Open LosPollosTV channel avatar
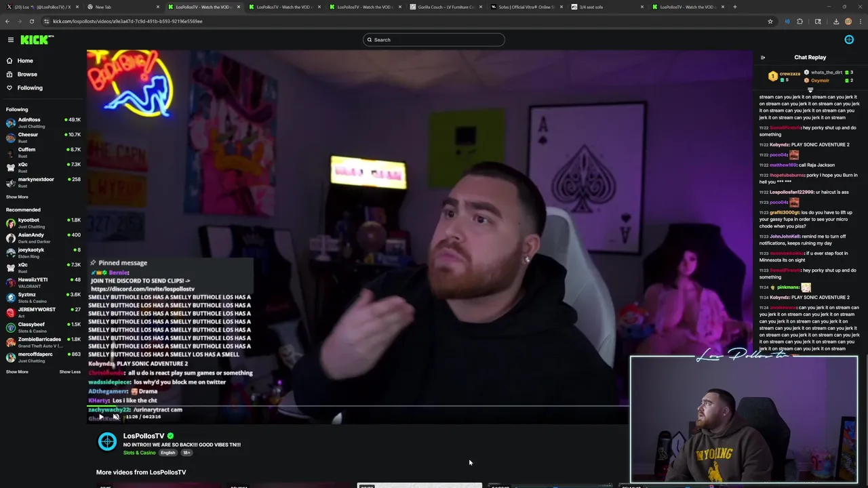 pos(107,442)
